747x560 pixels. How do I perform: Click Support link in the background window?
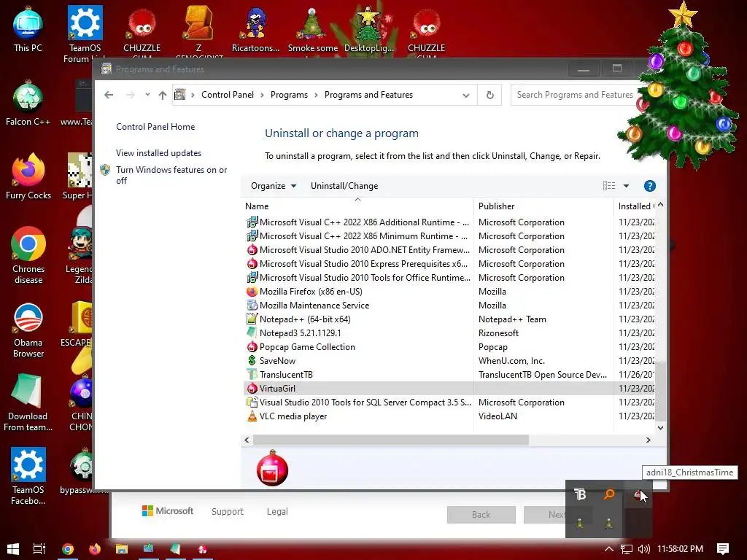[228, 511]
